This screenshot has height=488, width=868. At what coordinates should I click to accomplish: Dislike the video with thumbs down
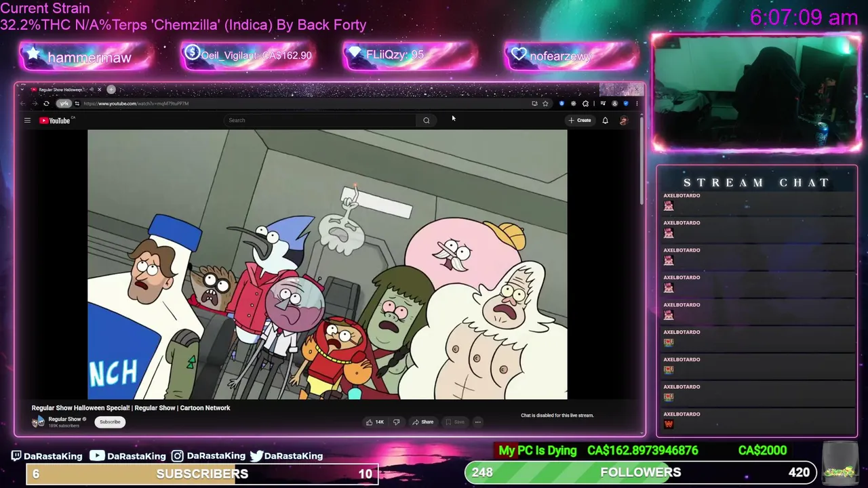397,422
